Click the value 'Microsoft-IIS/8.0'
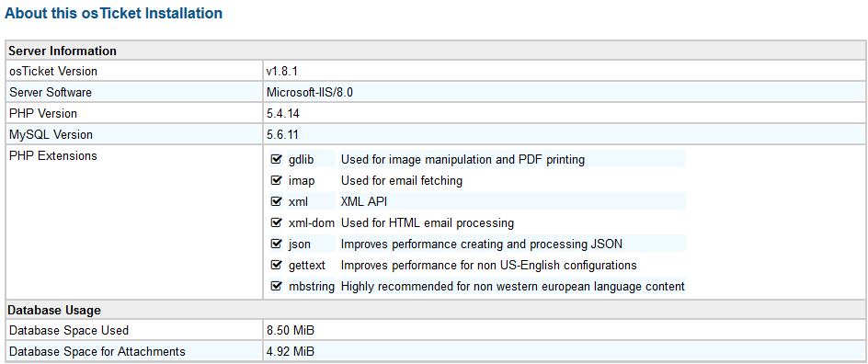 (310, 93)
